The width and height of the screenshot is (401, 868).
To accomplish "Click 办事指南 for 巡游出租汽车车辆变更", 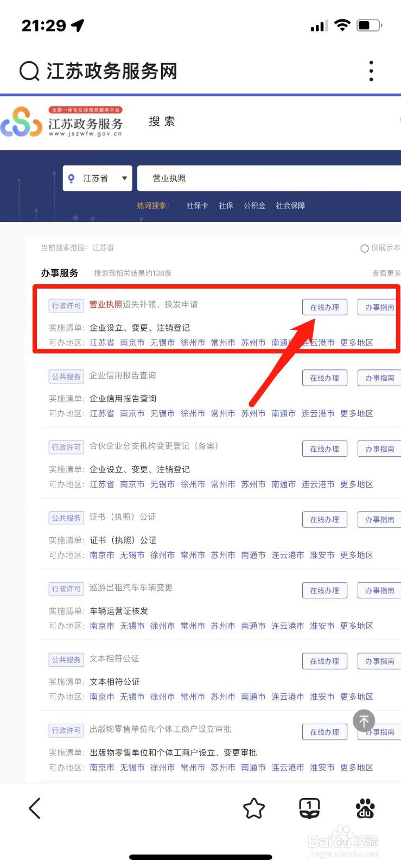I will click(379, 591).
